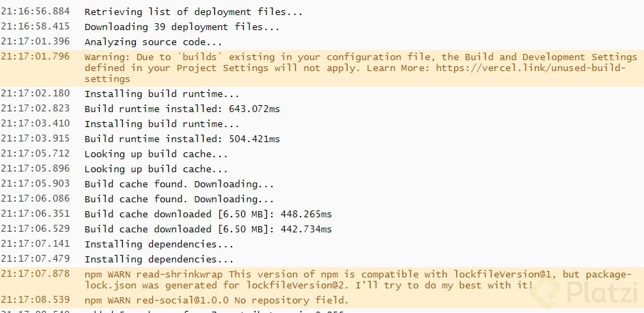
Task: Click the 21:17:01.796 warning timestamp
Action: tap(35, 56)
